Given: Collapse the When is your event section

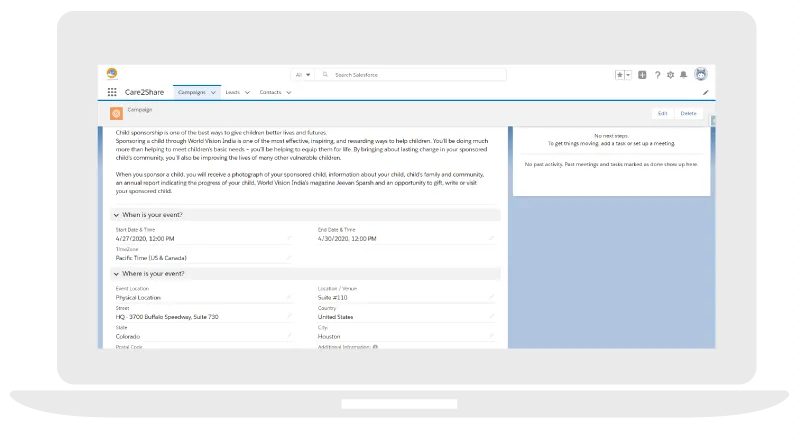Looking at the screenshot, I should pyautogui.click(x=116, y=215).
